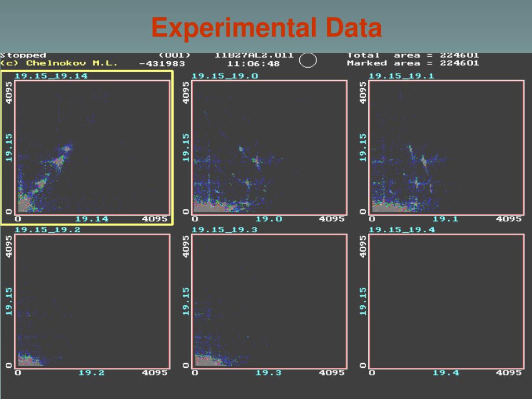Click the '11:06:48' time readout
Screen dimensions: 532x399
(253, 63)
